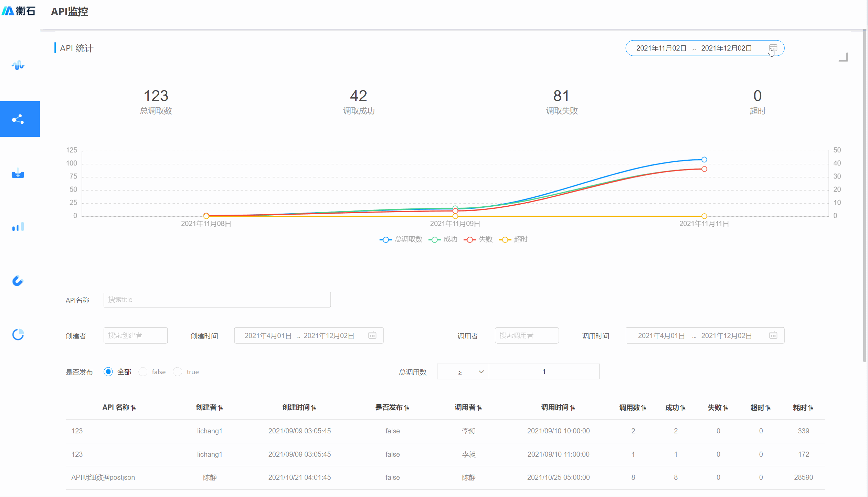Select the 全部 radio option
The width and height of the screenshot is (868, 497).
[x=108, y=372]
